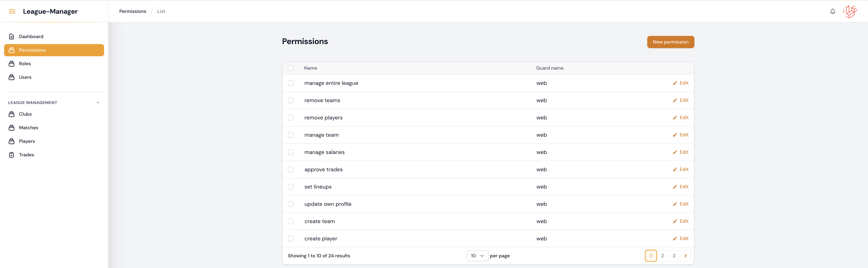Click the Trades clipboard icon
Viewport: 868px width, 268px height.
click(12, 155)
